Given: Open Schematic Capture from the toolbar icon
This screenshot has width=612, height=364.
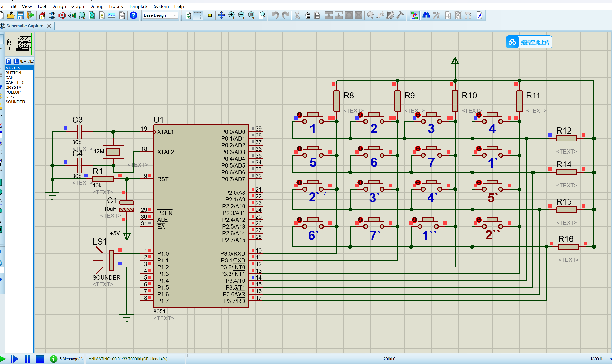Looking at the screenshot, I should pyautogui.click(x=52, y=15).
